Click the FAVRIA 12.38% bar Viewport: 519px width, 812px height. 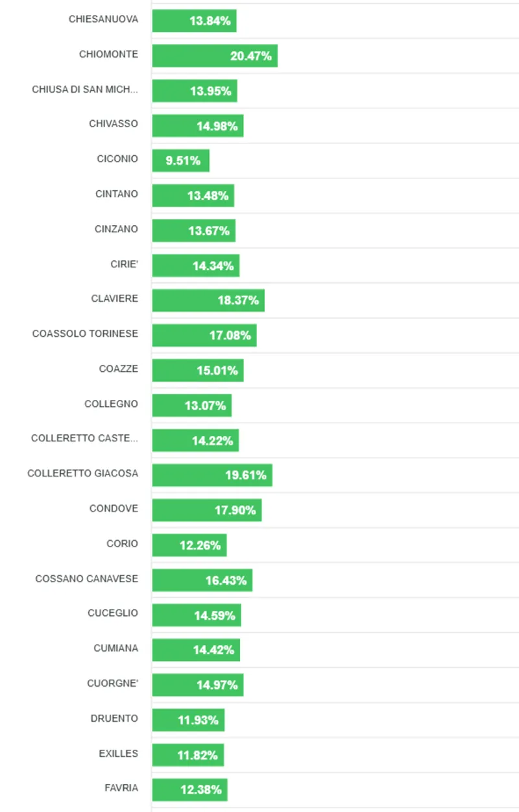189,790
